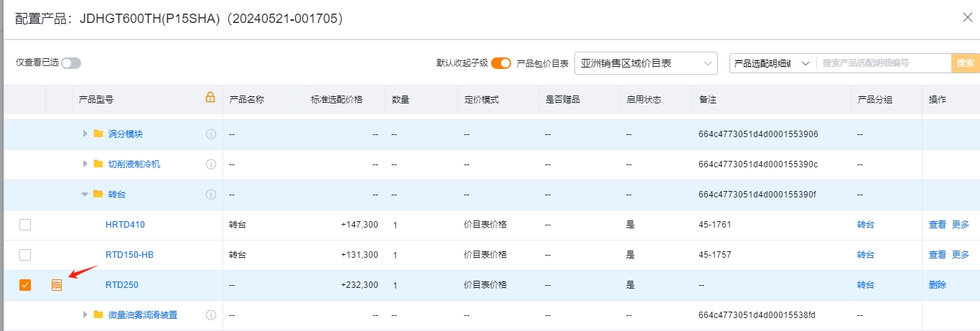Click the 转台 group link in HRTD410 row
The image size is (980, 331).
pyautogui.click(x=866, y=225)
